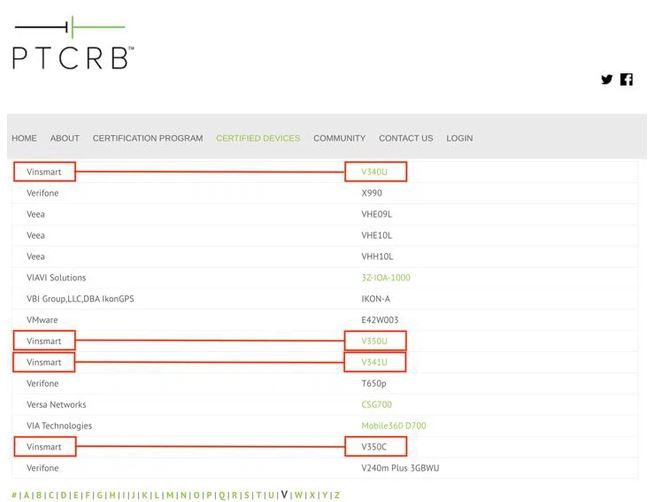The image size is (654, 502).
Task: Jump to manufacturers starting with Z
Action: pos(337,495)
